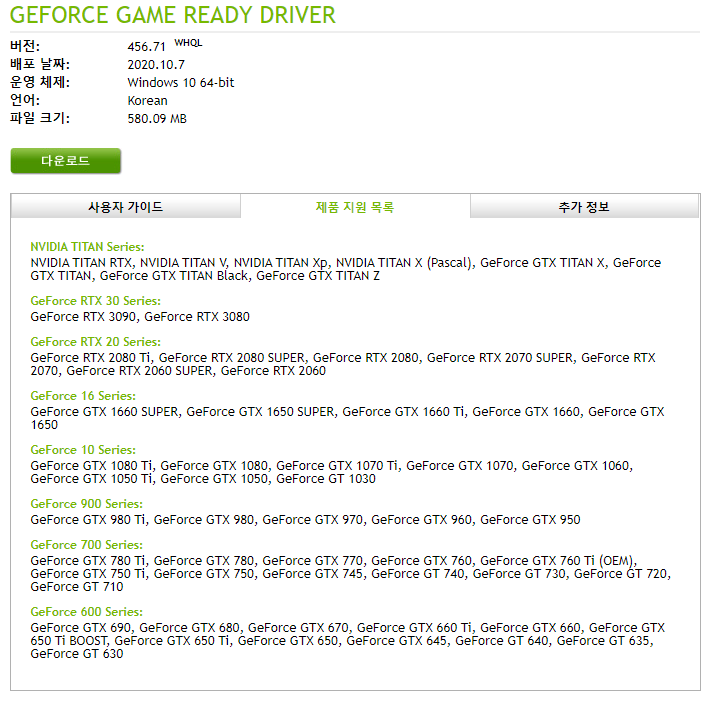
Task: Click the GeForce GT 635 entry
Action: click(x=603, y=641)
